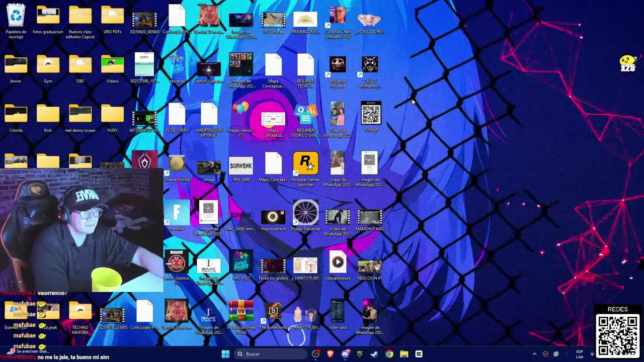Launch the Rockstar Games Launcher shortcut

coord(305,168)
